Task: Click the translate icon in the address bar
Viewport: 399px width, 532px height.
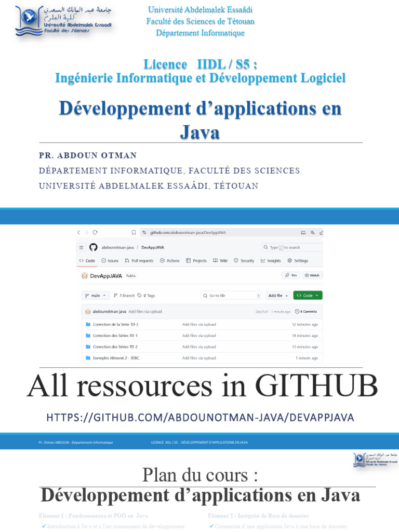Action: click(x=312, y=232)
